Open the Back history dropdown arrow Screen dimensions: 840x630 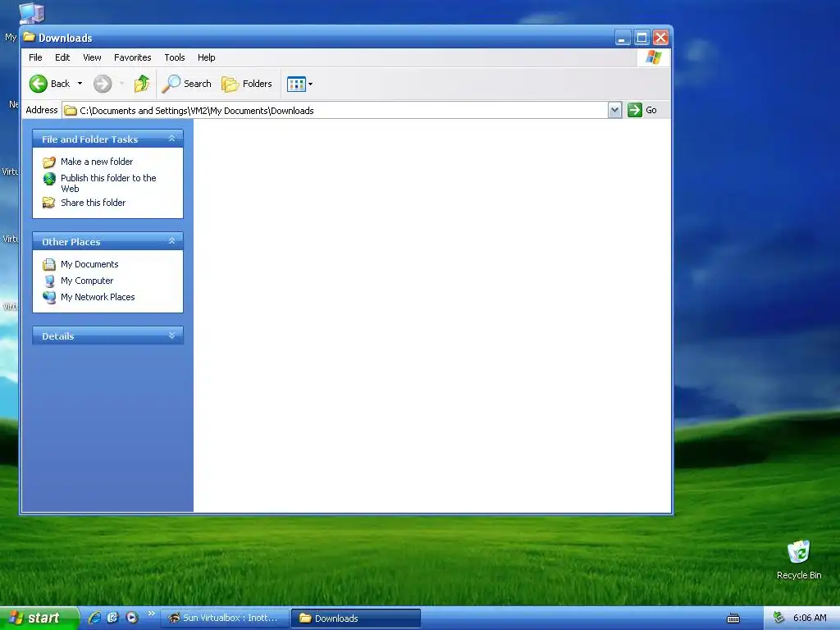[80, 84]
